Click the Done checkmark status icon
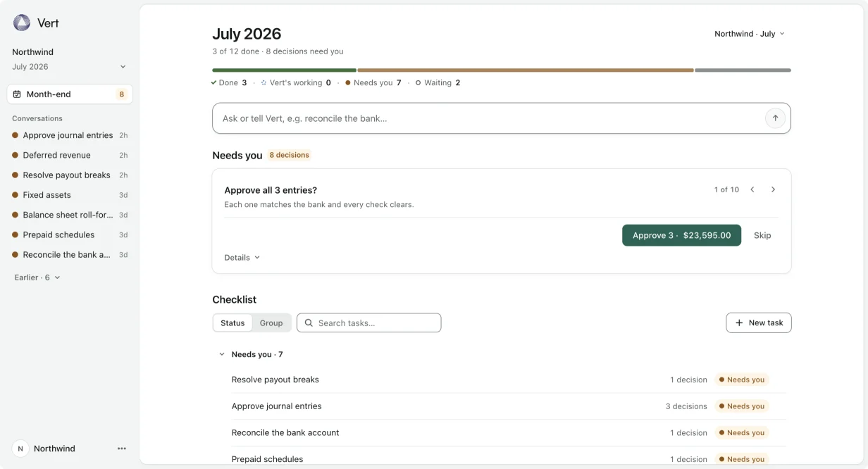 point(213,82)
